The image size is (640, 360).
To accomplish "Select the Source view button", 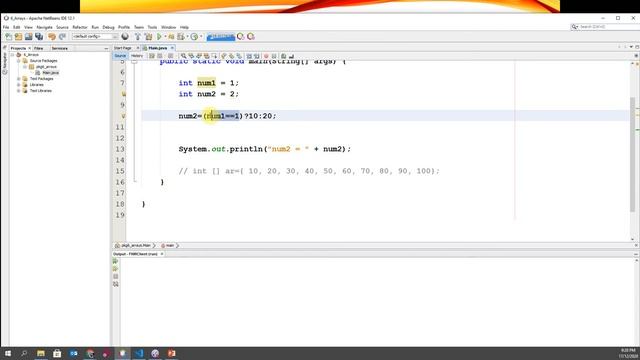I will (x=120, y=56).
